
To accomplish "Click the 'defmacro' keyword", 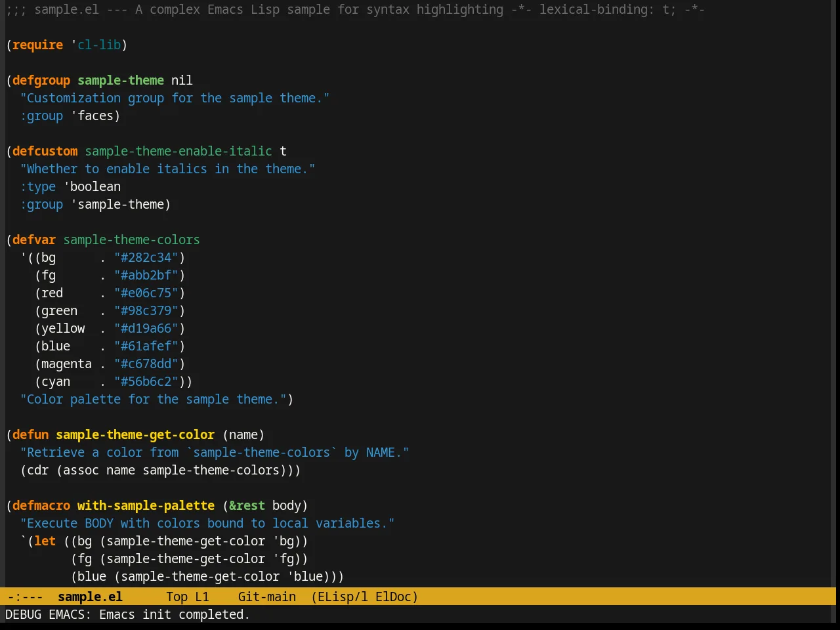I will [x=41, y=505].
